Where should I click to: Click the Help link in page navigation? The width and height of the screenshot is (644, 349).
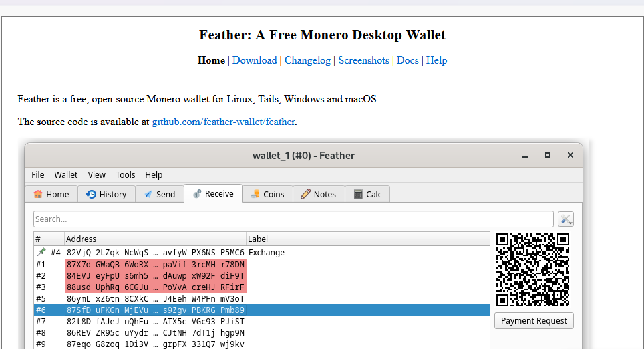click(x=436, y=60)
